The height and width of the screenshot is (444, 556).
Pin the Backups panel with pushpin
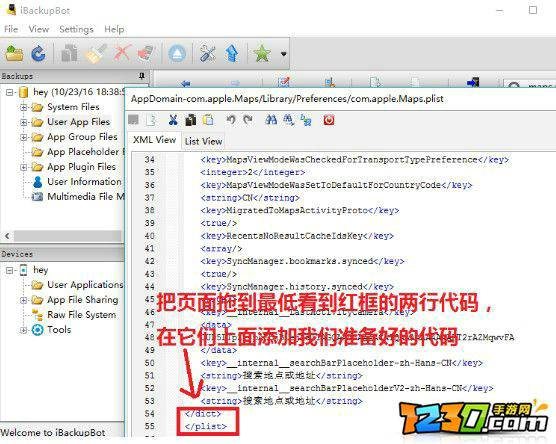click(142, 76)
